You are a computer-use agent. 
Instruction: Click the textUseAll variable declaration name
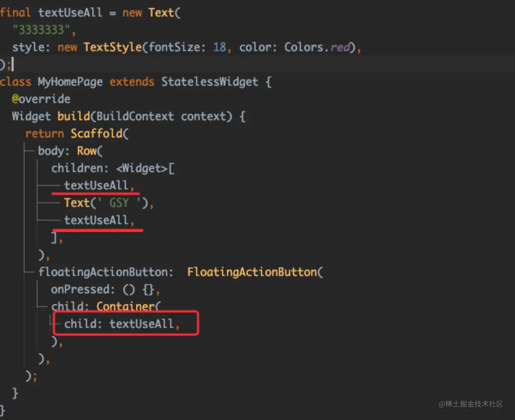pos(70,12)
